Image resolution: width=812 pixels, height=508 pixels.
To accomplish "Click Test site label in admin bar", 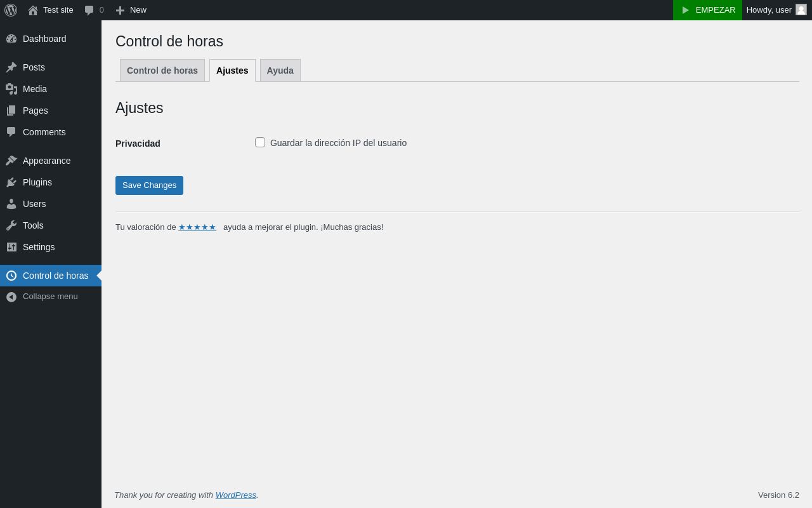I will [x=58, y=10].
